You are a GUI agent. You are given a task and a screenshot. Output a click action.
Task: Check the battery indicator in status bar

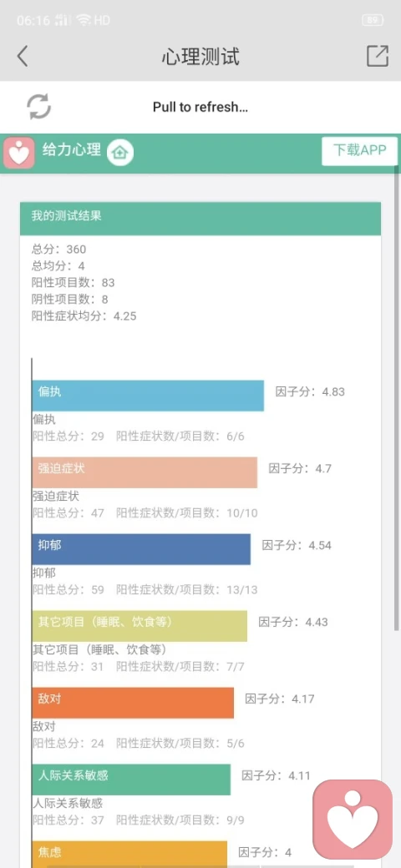coord(372,21)
